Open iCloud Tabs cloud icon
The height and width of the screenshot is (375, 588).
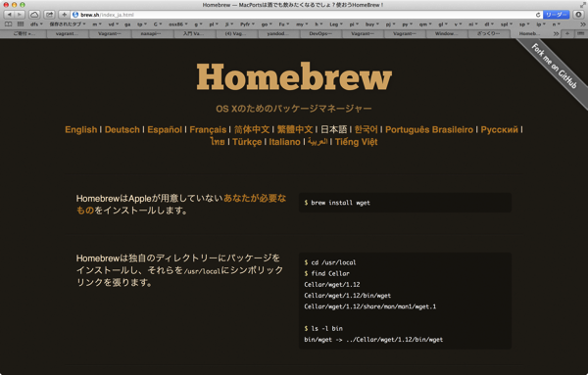34,15
